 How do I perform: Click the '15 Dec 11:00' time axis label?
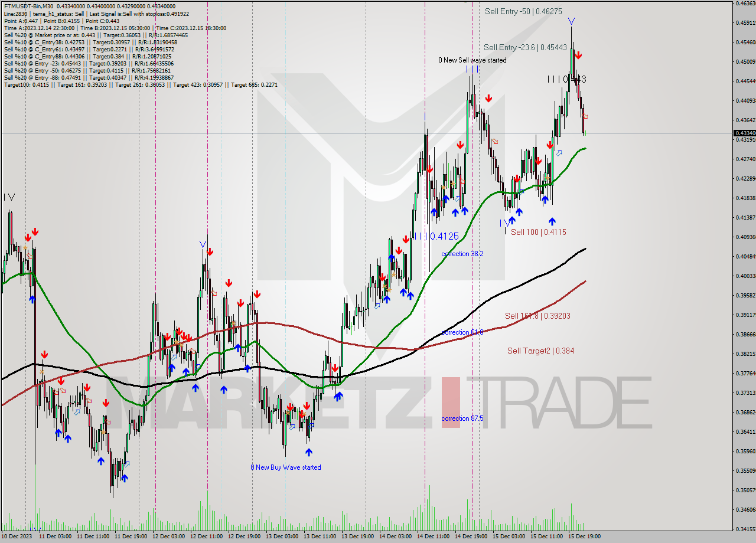pyautogui.click(x=546, y=537)
